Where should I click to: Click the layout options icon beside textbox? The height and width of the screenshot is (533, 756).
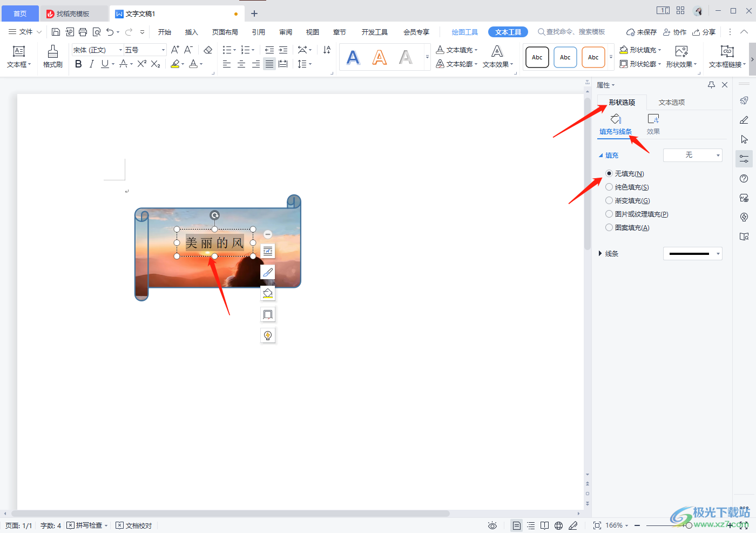click(268, 251)
